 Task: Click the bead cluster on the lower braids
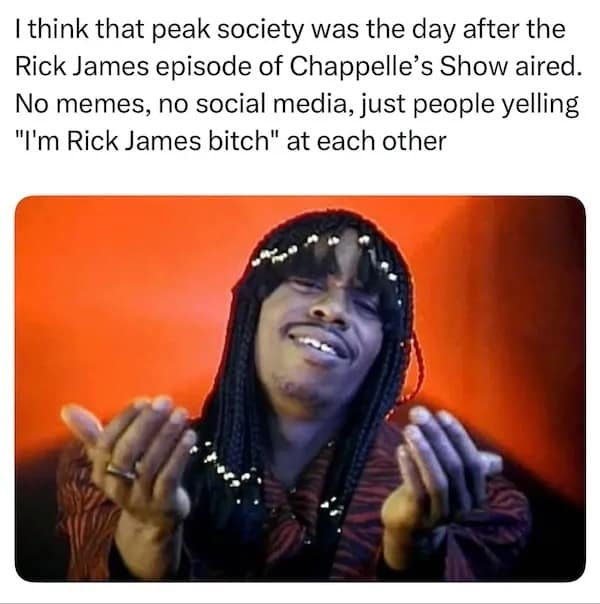(223, 468)
